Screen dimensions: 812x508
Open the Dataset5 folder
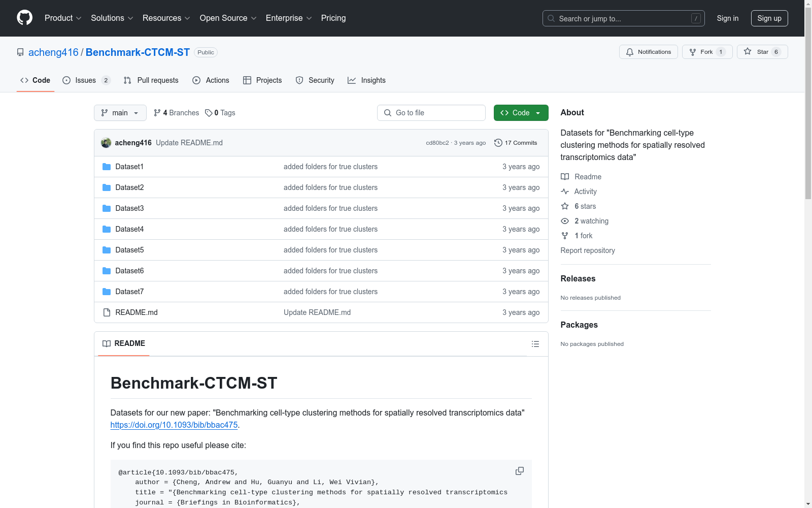point(129,250)
